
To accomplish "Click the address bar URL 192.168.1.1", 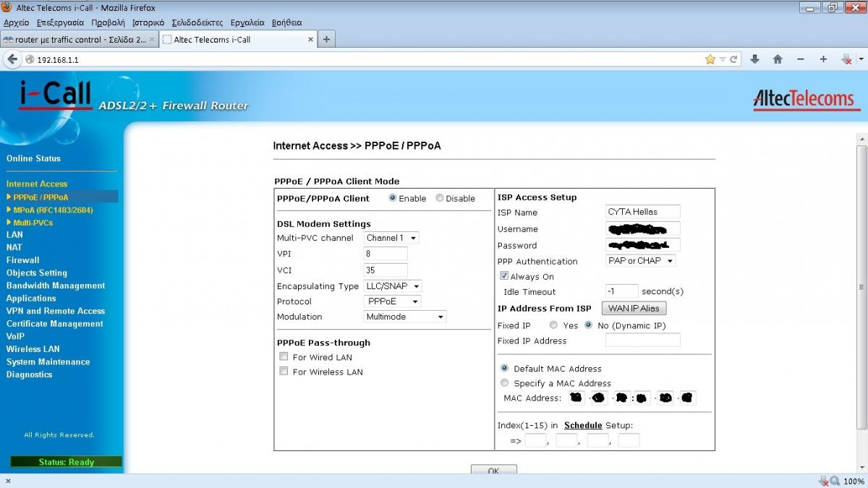I will [58, 59].
